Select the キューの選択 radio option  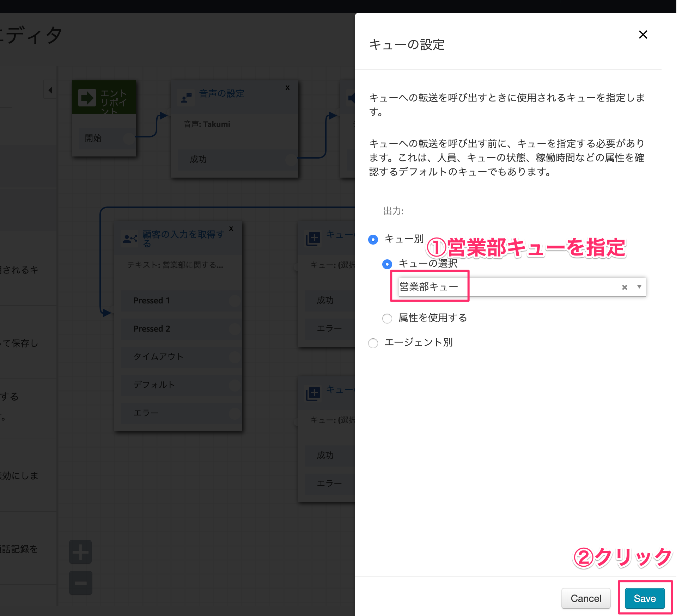pos(387,264)
